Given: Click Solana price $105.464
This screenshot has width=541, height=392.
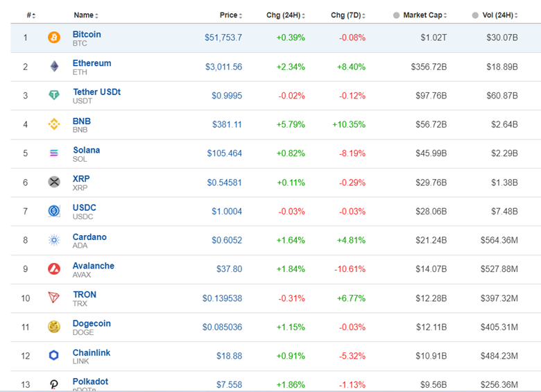Looking at the screenshot, I should [224, 153].
